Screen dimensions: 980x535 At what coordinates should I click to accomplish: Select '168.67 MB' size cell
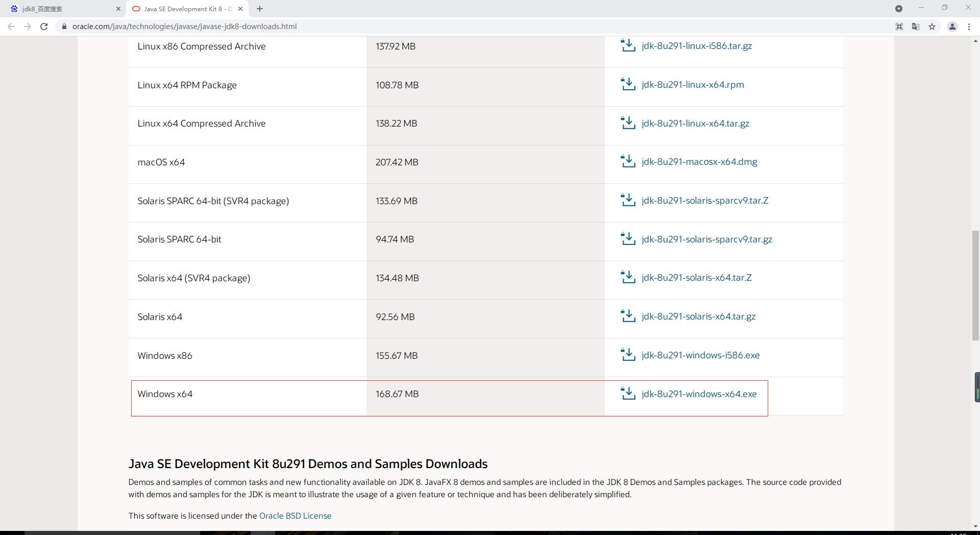[397, 394]
